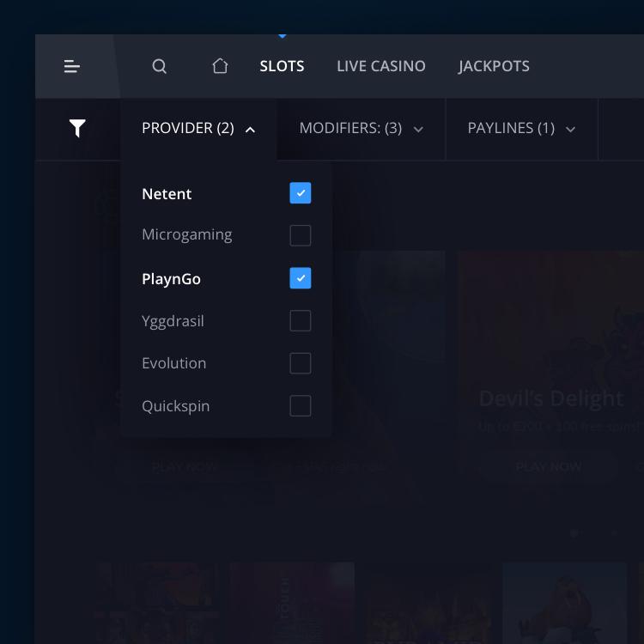Screen dimensions: 644x644
Task: Open the Paylines (1) dropdown
Action: (521, 129)
